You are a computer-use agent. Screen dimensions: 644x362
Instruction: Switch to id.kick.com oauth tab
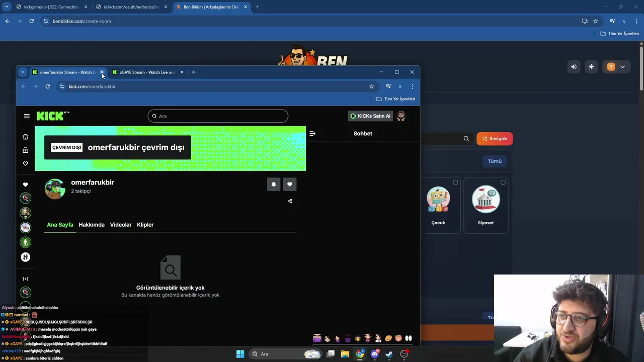[x=131, y=7]
